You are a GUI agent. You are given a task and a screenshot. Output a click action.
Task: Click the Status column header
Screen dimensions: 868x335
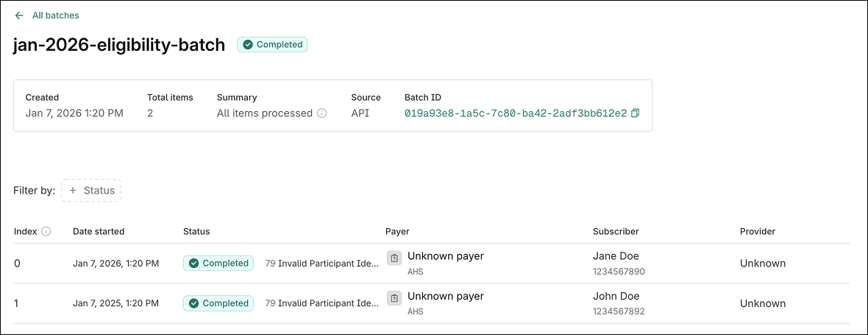pos(196,231)
